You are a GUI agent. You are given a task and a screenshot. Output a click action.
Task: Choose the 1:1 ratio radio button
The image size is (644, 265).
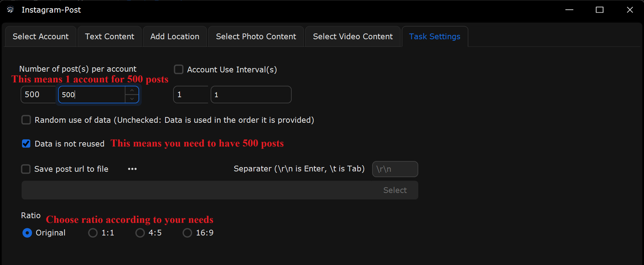[x=93, y=233]
